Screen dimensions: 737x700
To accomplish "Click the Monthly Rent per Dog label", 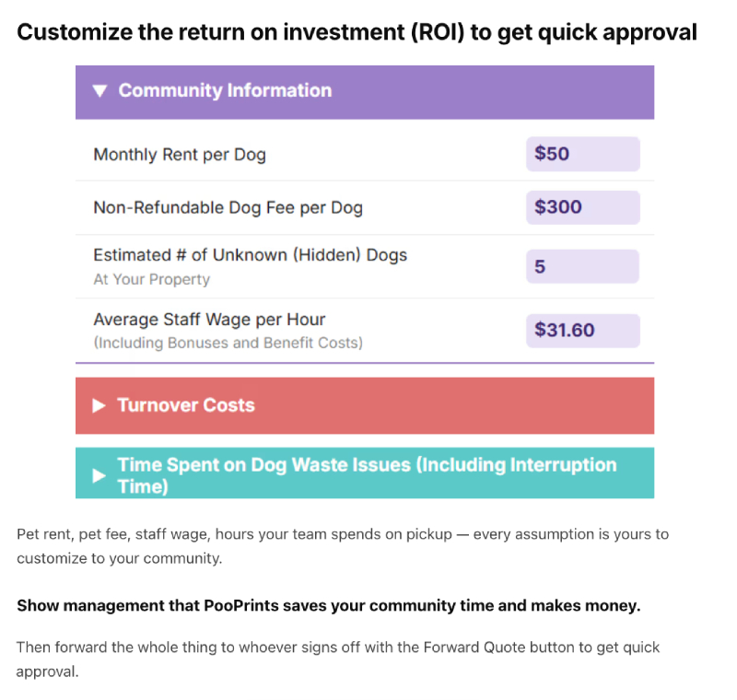I will point(180,155).
